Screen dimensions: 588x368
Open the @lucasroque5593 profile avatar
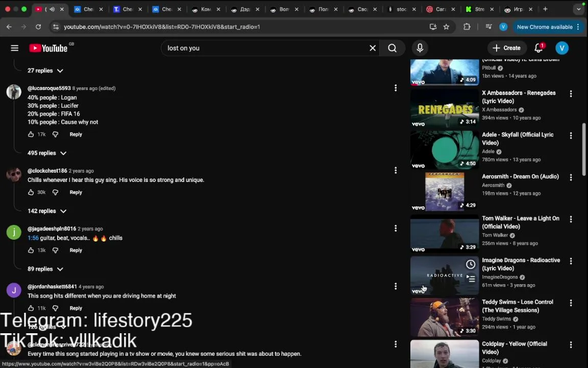tap(14, 92)
